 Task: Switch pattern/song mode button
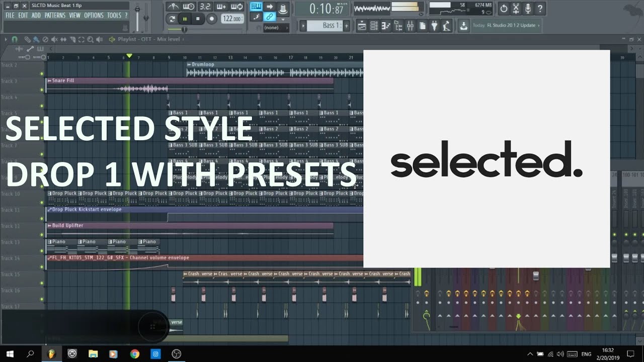pyautogui.click(x=172, y=19)
